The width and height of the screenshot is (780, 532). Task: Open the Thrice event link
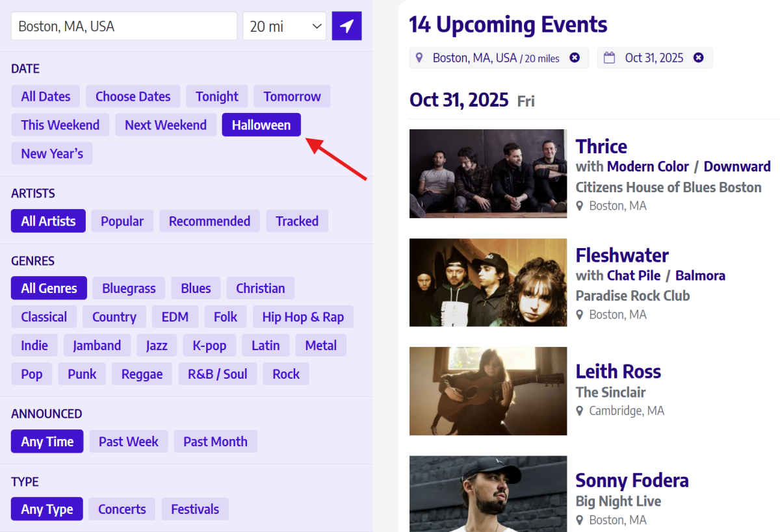coord(601,146)
